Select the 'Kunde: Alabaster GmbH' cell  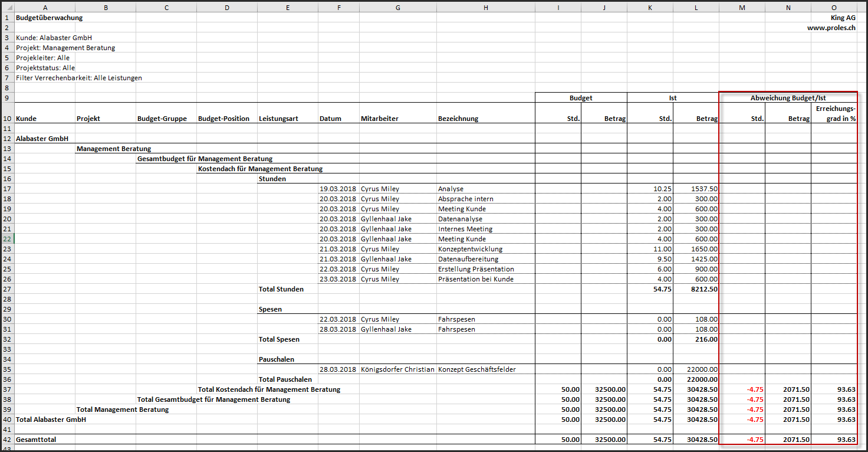point(54,38)
